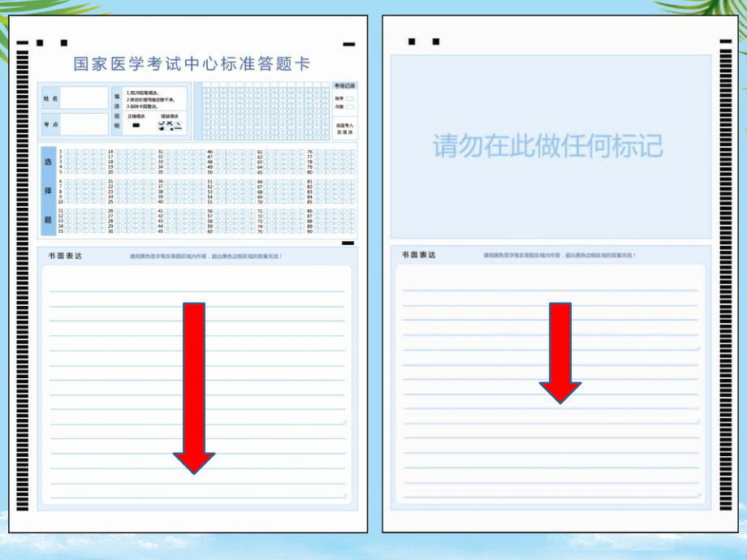Click question number 90
Image resolution: width=747 pixels, height=560 pixels.
[309, 231]
